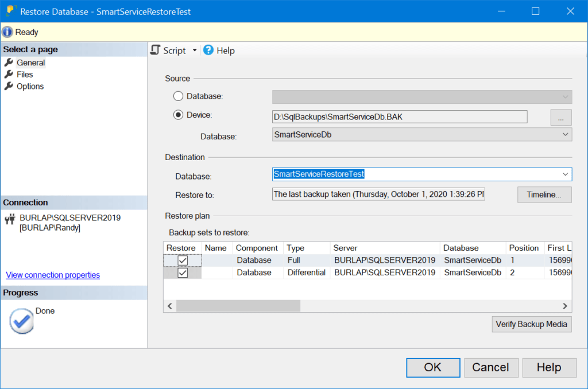Open the Script dropdown arrow
588x389 pixels.
(195, 50)
